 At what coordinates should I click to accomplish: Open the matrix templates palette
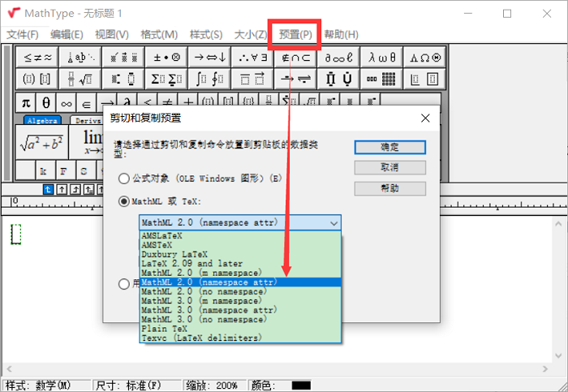381,79
